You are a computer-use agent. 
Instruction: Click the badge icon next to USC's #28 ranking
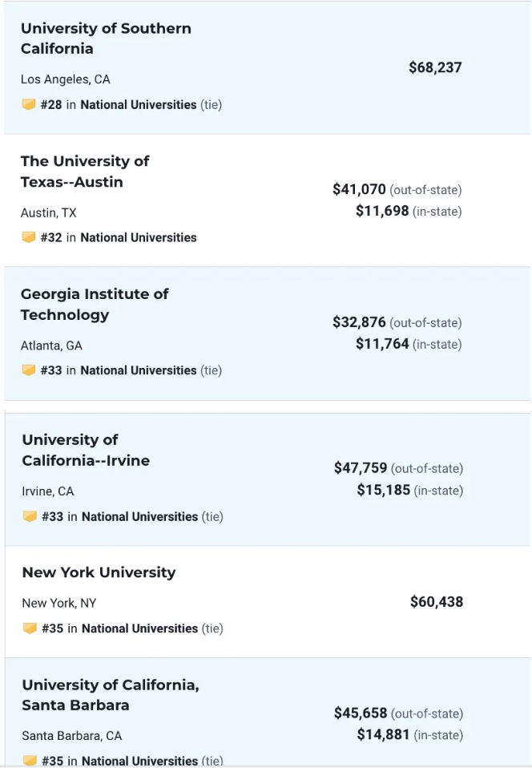[29, 104]
